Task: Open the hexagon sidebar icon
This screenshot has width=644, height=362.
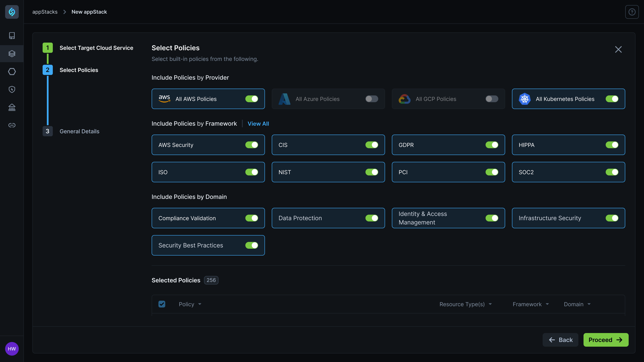Action: point(12,71)
